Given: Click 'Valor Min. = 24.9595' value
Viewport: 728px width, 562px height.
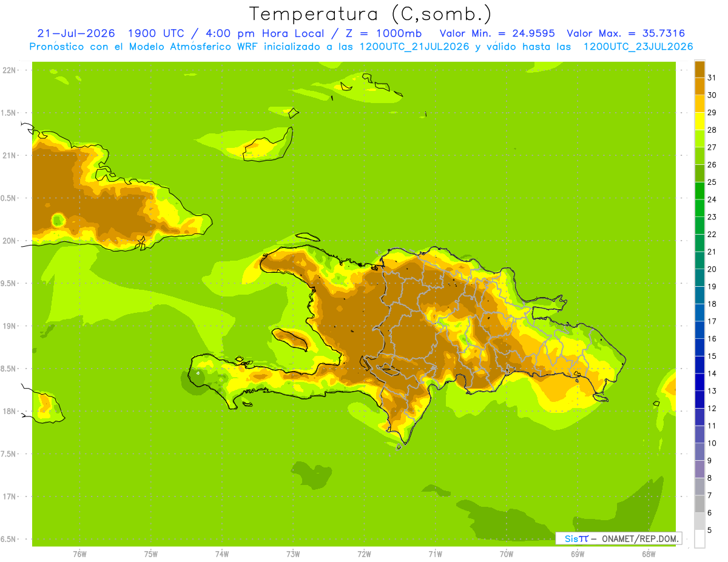Looking at the screenshot, I should [497, 33].
